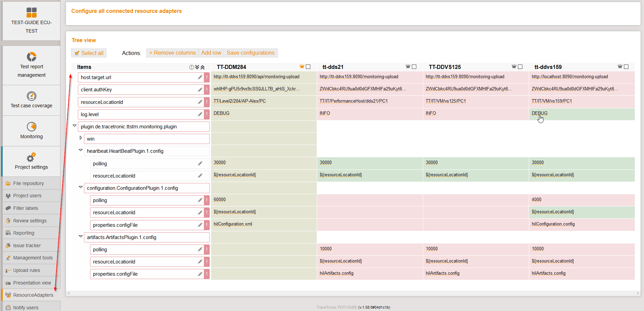Open the Monitoring section icon

32,127
